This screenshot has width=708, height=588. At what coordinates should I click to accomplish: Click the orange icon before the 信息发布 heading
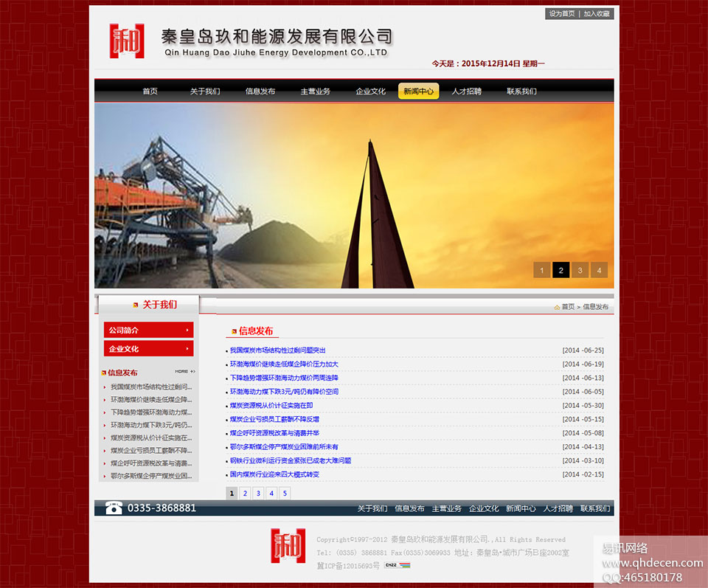tap(233, 331)
